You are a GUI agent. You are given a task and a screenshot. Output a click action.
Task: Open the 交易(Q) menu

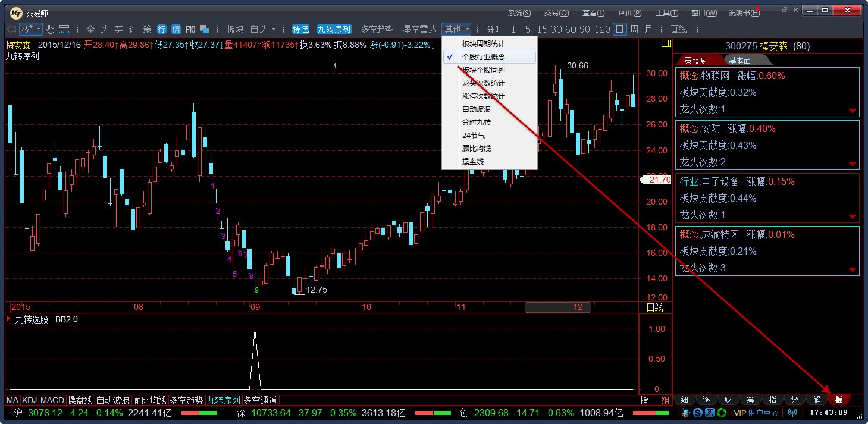click(x=557, y=13)
